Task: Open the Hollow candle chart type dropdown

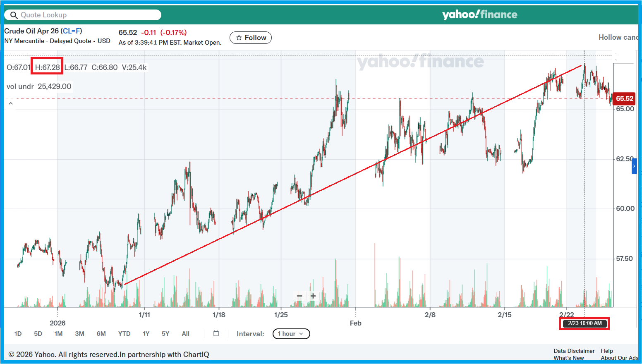Action: click(618, 37)
